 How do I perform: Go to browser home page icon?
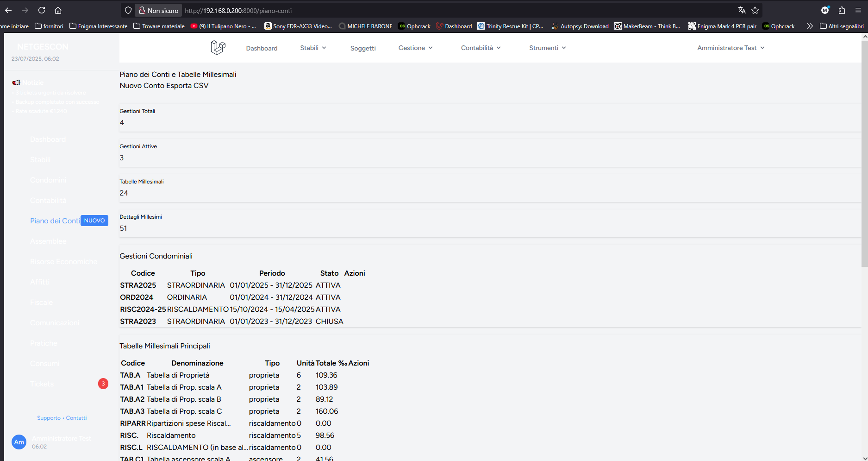[58, 10]
